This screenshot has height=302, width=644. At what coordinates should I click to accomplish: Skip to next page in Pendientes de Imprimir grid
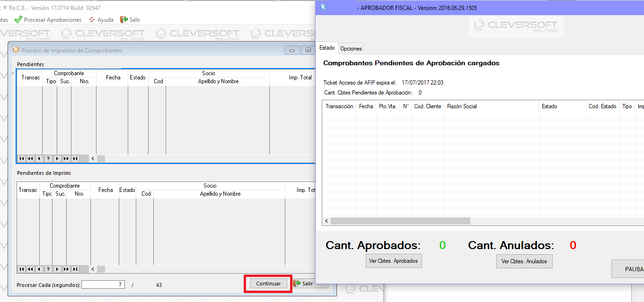point(66,269)
